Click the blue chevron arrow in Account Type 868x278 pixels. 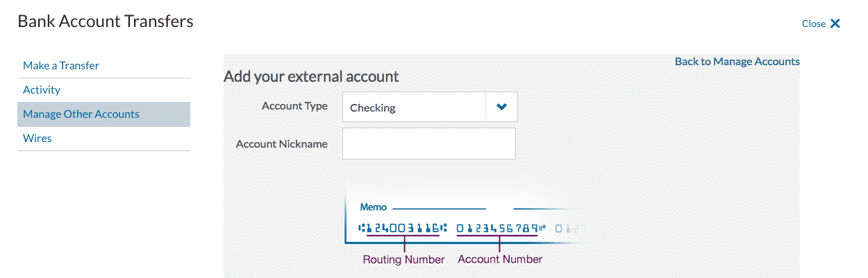click(502, 107)
